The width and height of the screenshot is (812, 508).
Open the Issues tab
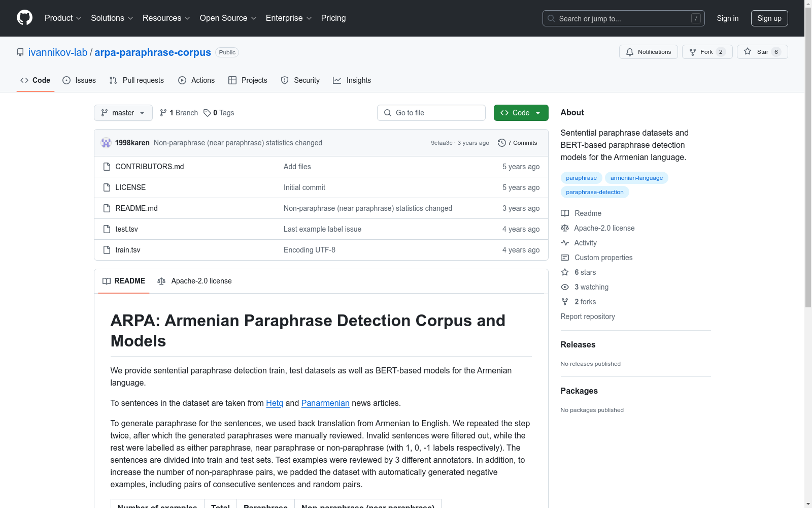(79, 80)
